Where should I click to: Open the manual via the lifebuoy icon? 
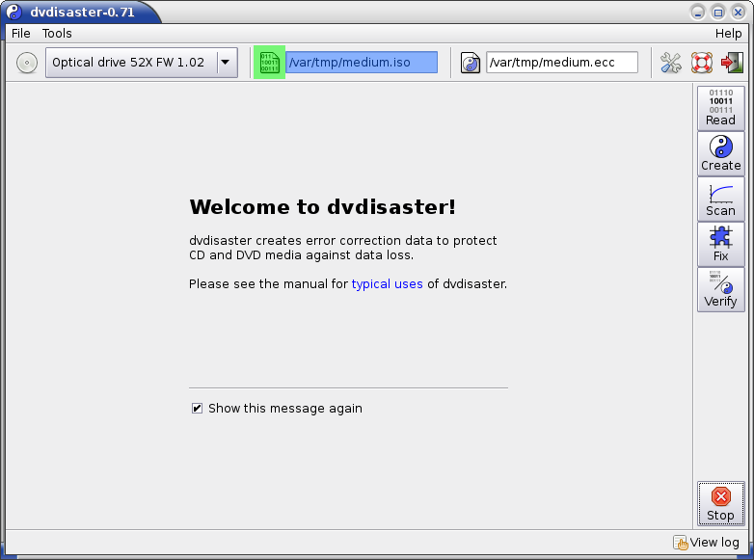[702, 63]
